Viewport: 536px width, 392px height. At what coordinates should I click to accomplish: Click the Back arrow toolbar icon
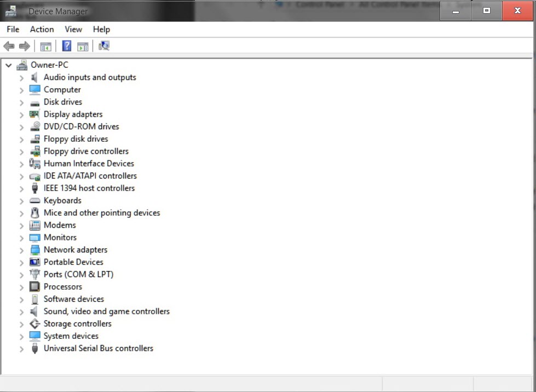tap(9, 46)
